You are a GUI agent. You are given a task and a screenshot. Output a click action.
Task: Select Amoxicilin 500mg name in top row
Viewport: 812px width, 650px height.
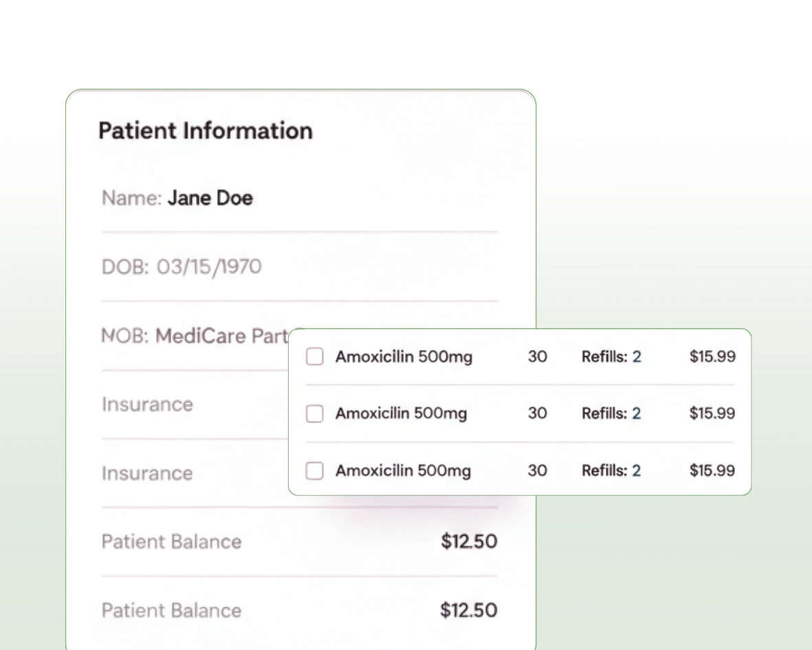(404, 356)
